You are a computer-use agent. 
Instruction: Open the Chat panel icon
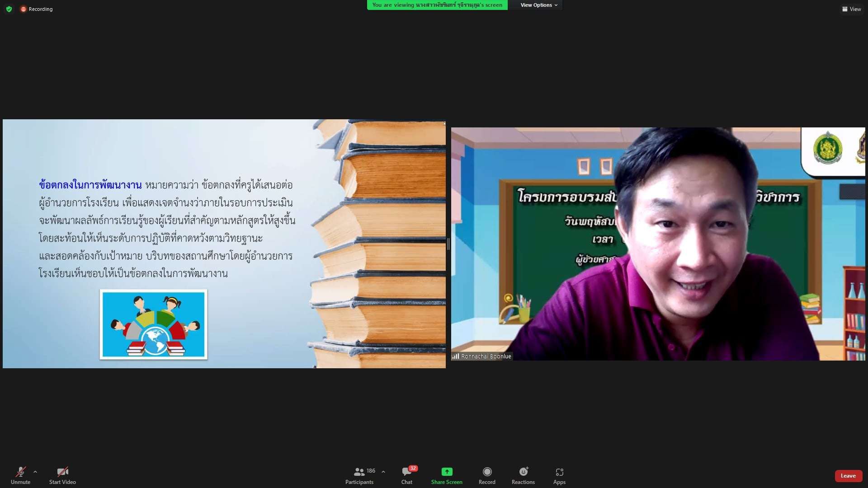point(406,472)
